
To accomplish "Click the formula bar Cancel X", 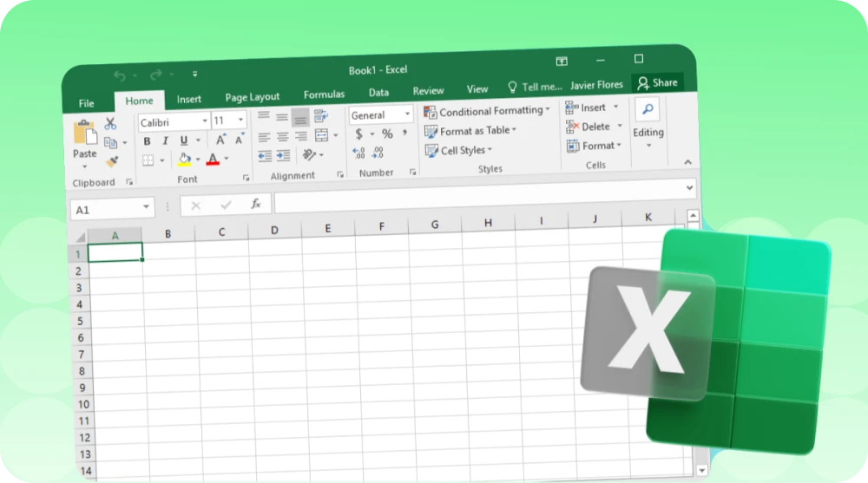I will (x=195, y=206).
